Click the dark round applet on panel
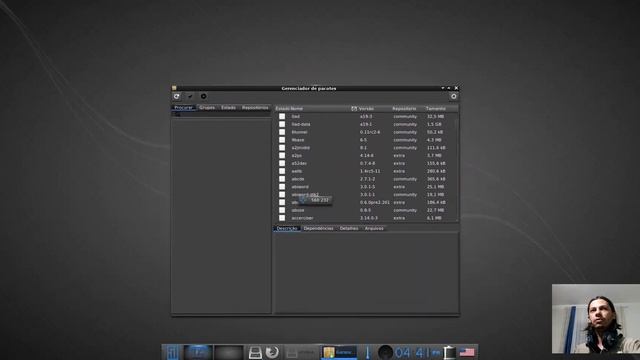The width and height of the screenshot is (640, 360). tap(385, 352)
